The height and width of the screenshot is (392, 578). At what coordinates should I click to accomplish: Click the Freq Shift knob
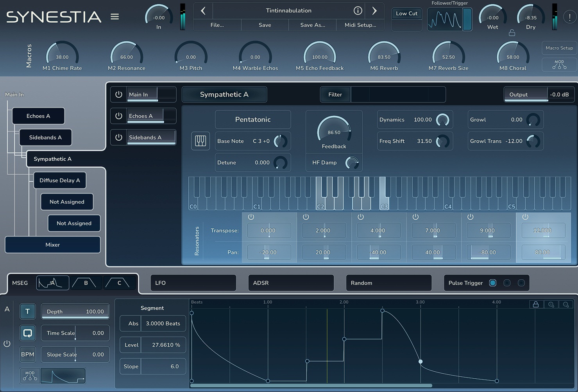click(443, 141)
